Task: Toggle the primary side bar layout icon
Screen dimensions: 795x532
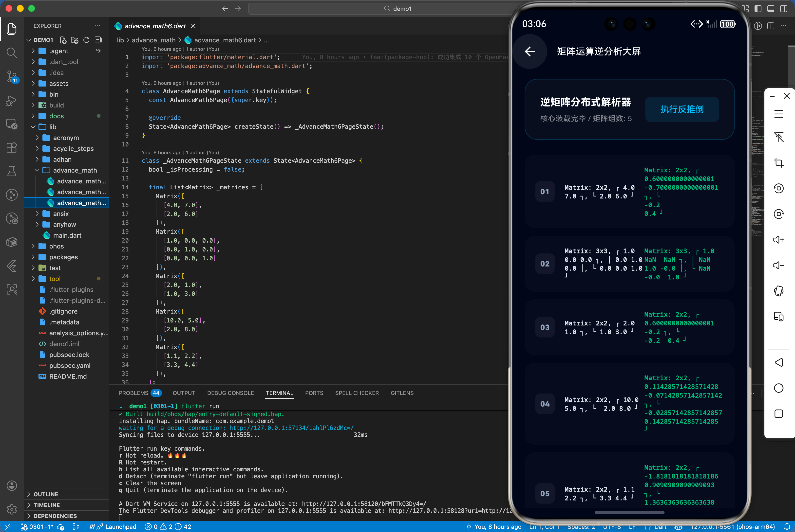Action: [x=758, y=8]
